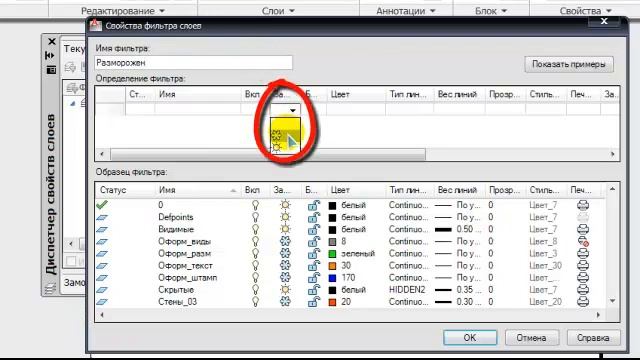Click the padlock icon for Скрытые

pos(313,290)
